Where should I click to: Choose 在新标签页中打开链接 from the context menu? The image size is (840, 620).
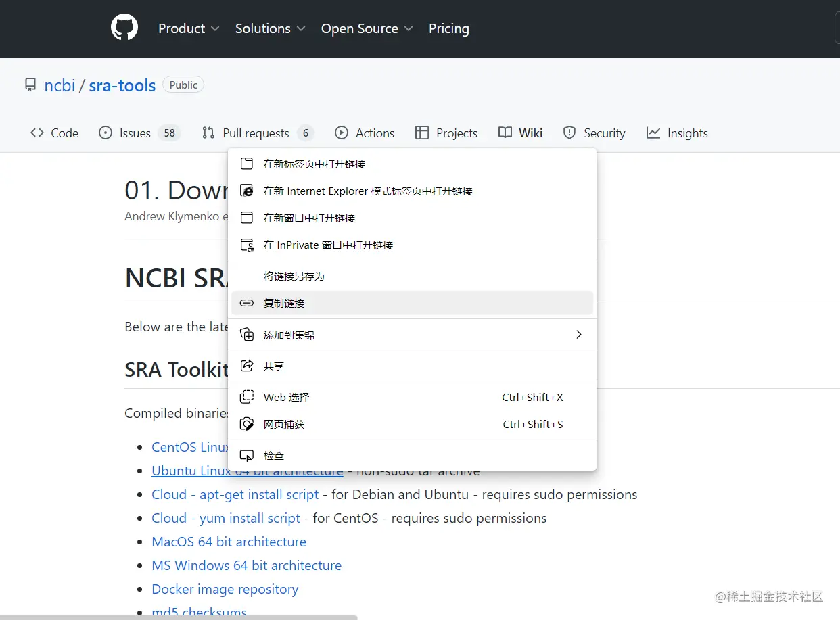[412, 164]
